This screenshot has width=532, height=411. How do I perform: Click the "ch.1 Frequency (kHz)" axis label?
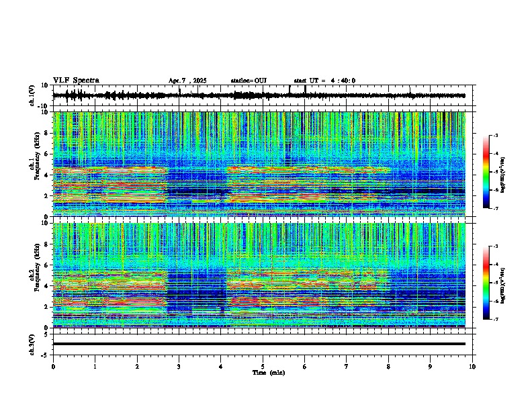point(34,156)
